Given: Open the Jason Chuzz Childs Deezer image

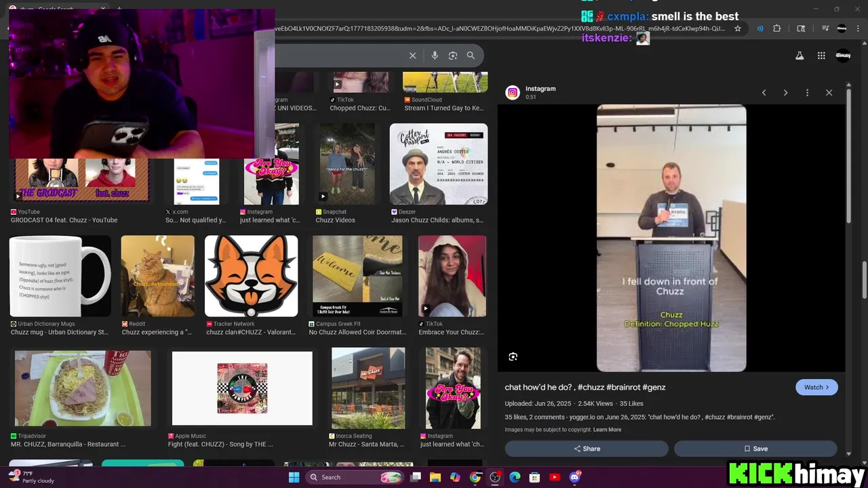Looking at the screenshot, I should pos(438,164).
